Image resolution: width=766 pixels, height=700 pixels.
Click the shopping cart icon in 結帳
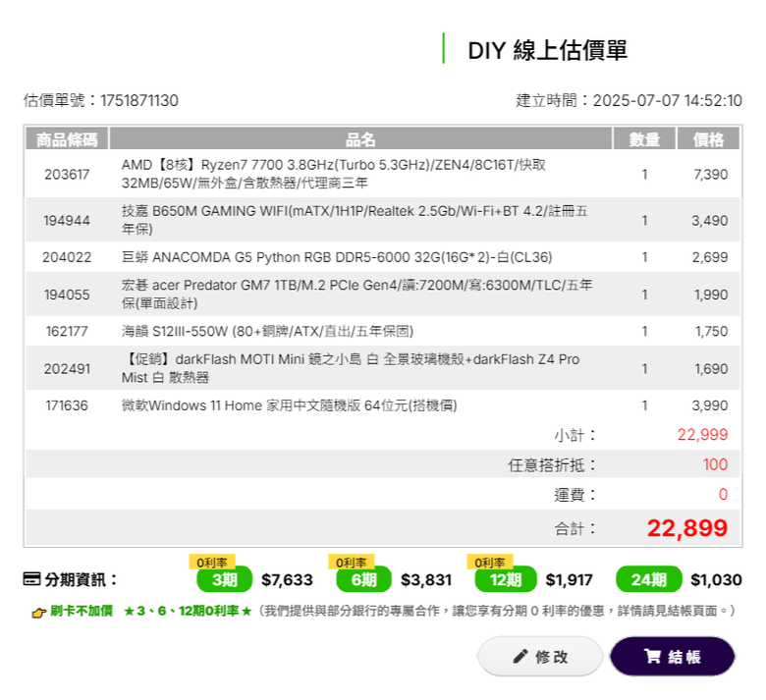pyautogui.click(x=652, y=656)
